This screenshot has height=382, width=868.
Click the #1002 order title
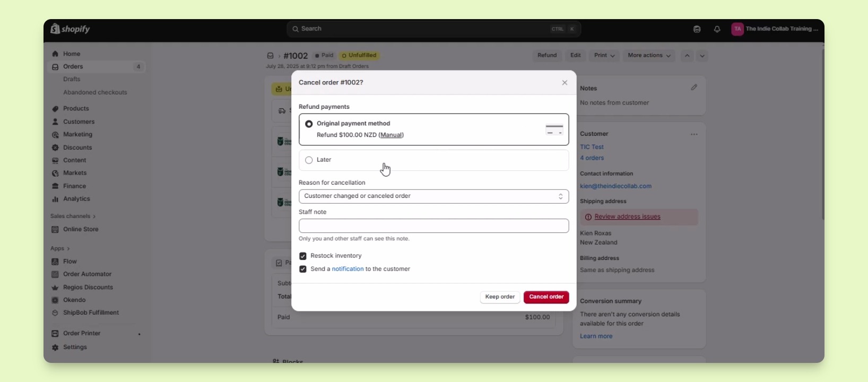tap(296, 56)
